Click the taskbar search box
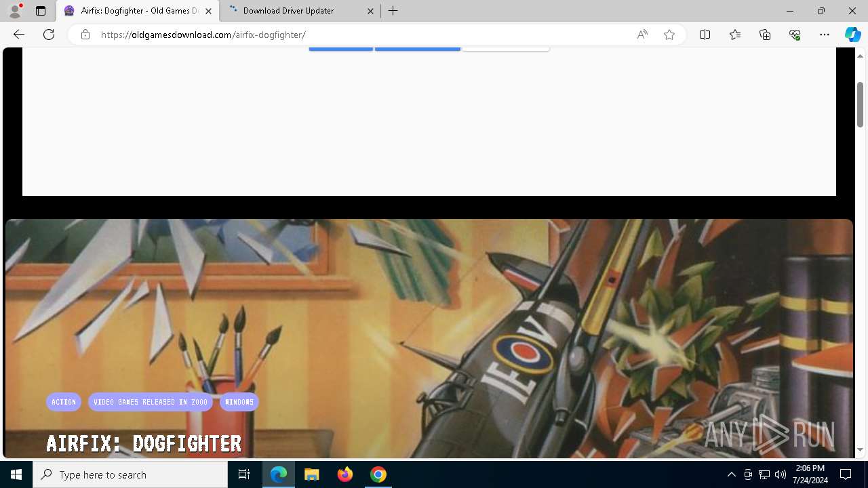The image size is (868, 488). (130, 474)
